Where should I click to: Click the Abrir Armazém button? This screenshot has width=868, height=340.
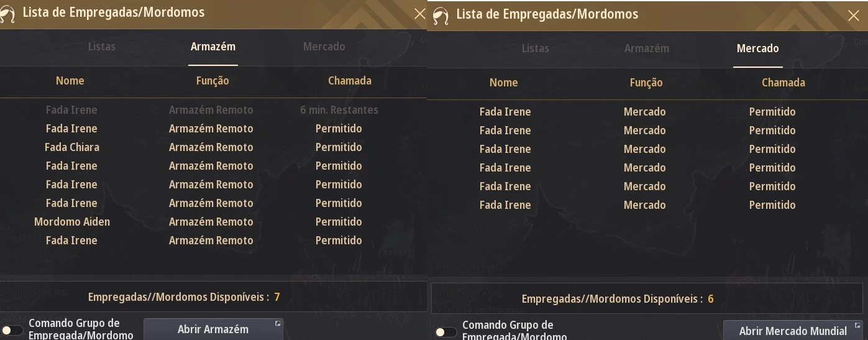click(213, 329)
